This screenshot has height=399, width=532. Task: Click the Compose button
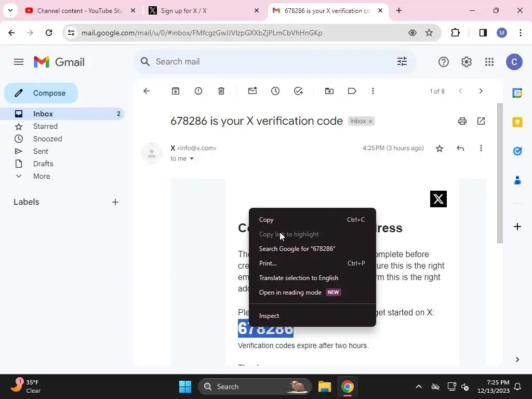pyautogui.click(x=41, y=93)
